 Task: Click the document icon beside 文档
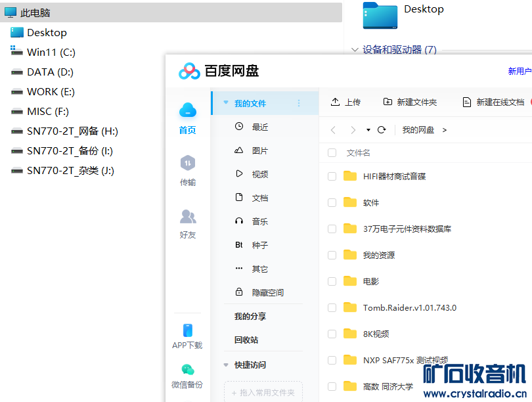pyautogui.click(x=239, y=197)
